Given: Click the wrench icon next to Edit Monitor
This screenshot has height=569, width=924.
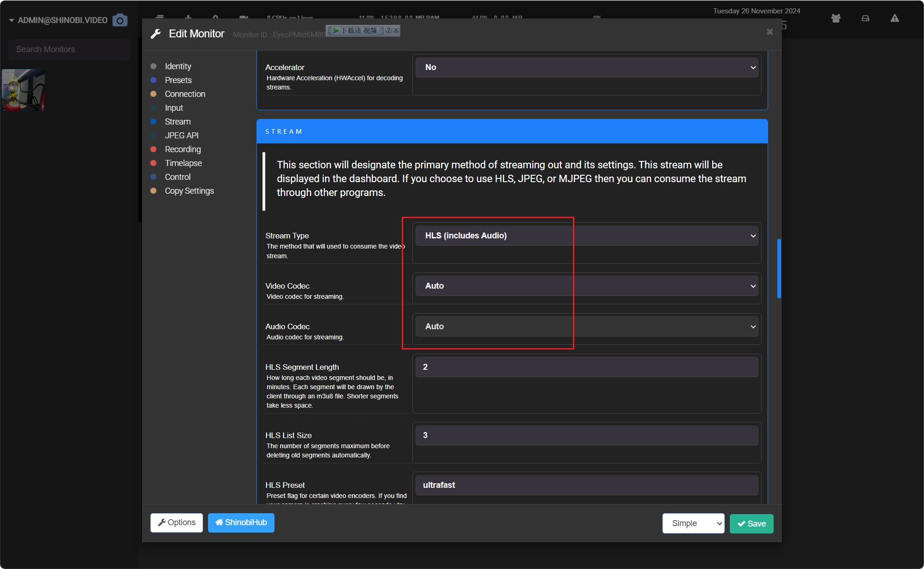Looking at the screenshot, I should pyautogui.click(x=156, y=34).
